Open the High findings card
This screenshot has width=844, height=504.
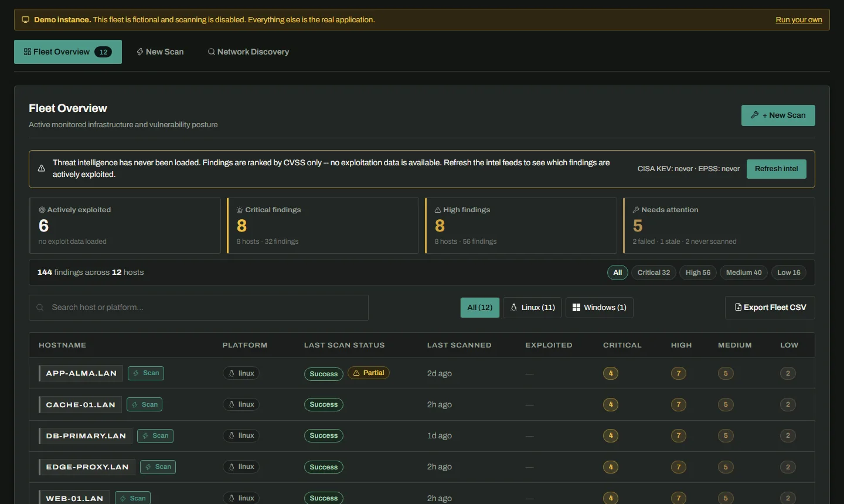coord(521,226)
